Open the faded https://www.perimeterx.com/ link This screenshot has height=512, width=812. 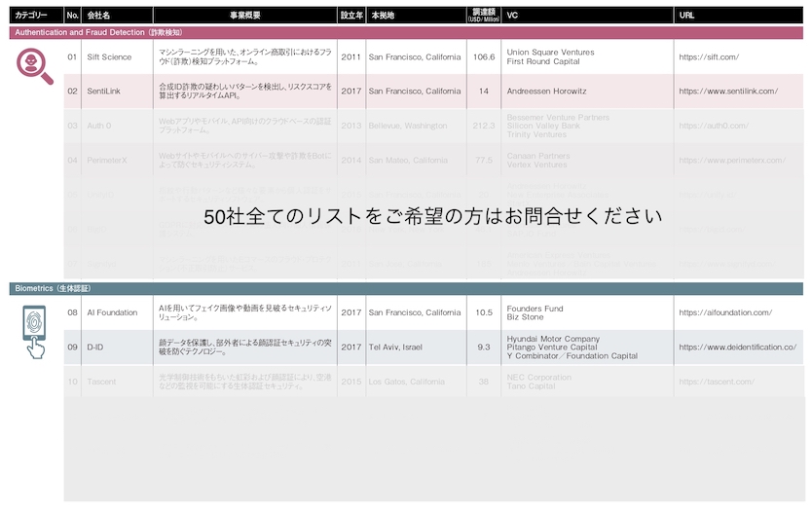[732, 161]
